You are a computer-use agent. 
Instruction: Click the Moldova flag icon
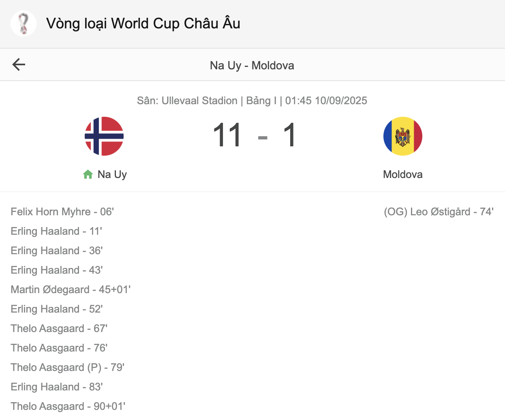403,136
